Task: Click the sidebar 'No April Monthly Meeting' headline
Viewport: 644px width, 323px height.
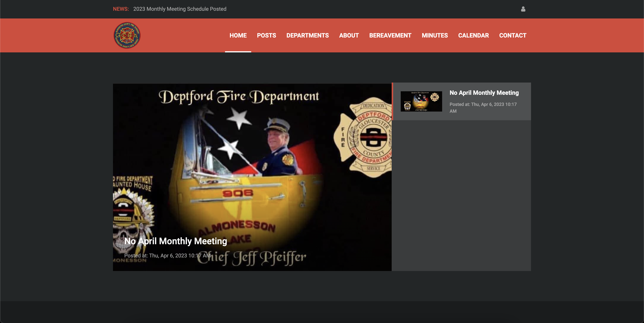Action: (x=484, y=93)
